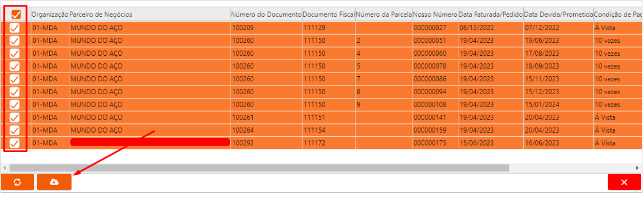Click due date 16/06/2023 cell
Image resolution: width=644 pixels, height=197 pixels.
(x=558, y=143)
